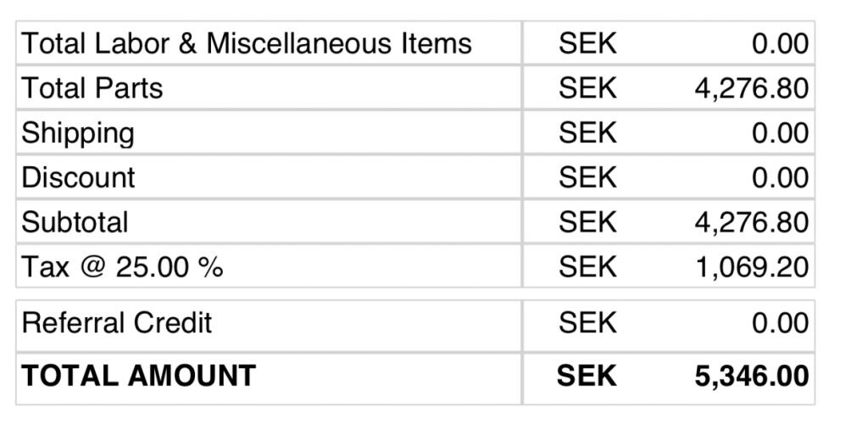Click the Referral Credit amount 0.00
This screenshot has width=868, height=424.
[x=780, y=323]
